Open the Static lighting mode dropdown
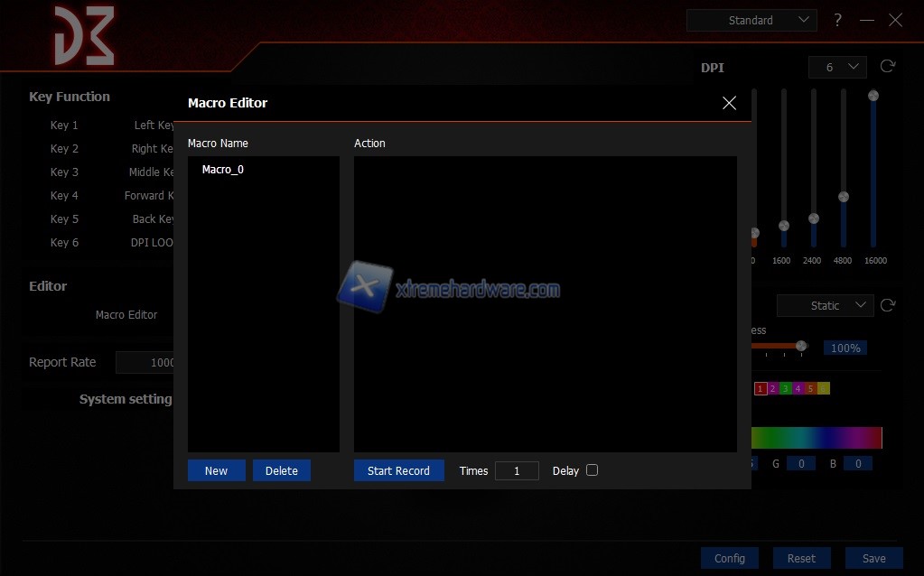 pos(825,306)
